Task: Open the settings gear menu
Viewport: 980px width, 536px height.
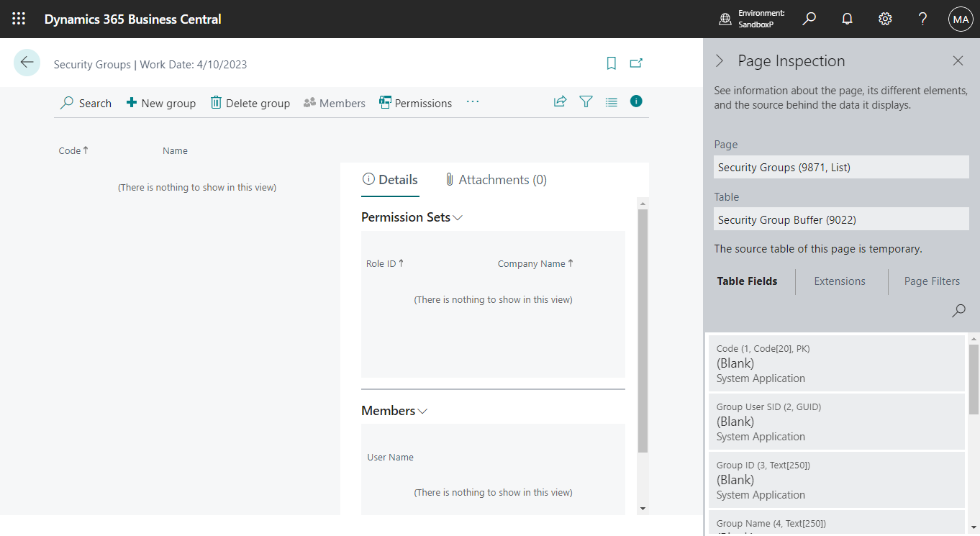Action: pyautogui.click(x=885, y=19)
